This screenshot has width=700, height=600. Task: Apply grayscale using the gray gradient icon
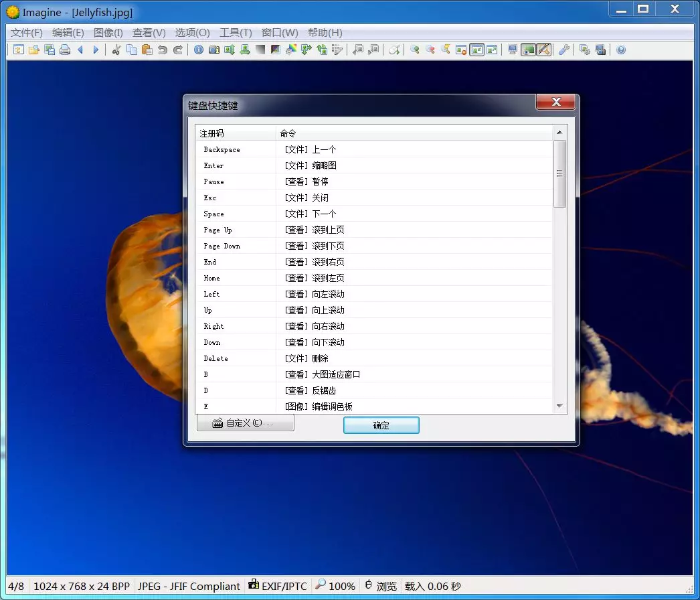[260, 50]
